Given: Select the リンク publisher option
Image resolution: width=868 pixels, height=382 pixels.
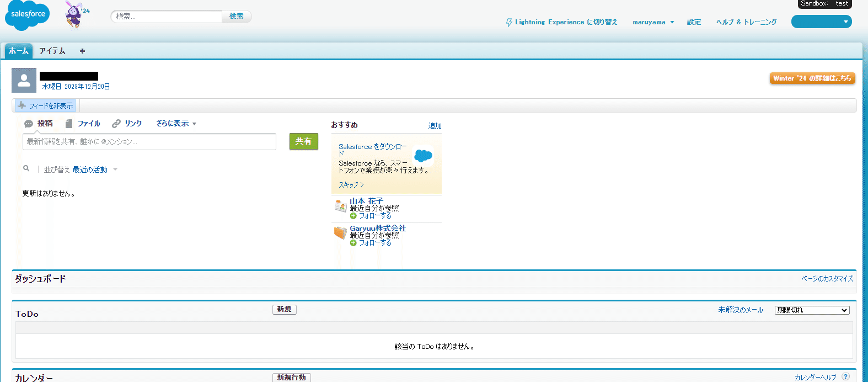Looking at the screenshot, I should 127,124.
